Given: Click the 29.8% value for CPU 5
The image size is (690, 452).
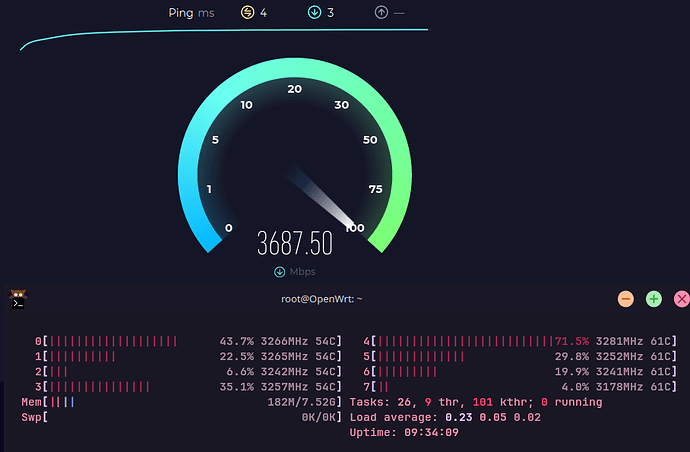Looking at the screenshot, I should (x=572, y=356).
